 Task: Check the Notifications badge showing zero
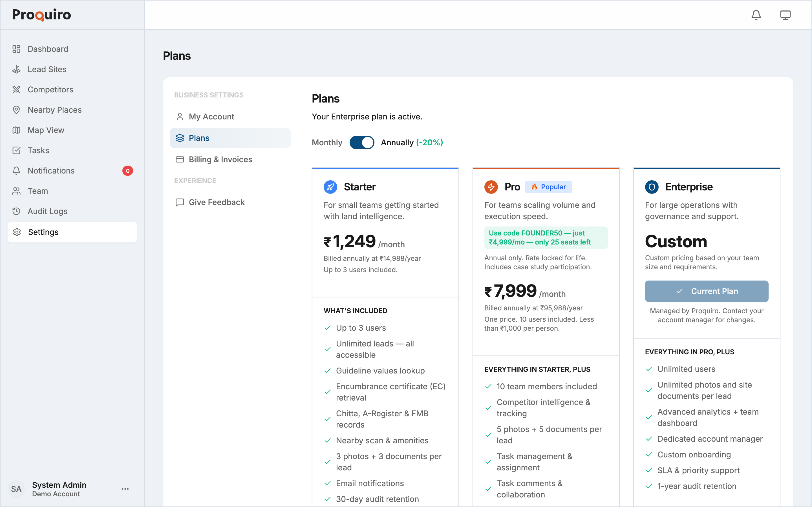[127, 171]
